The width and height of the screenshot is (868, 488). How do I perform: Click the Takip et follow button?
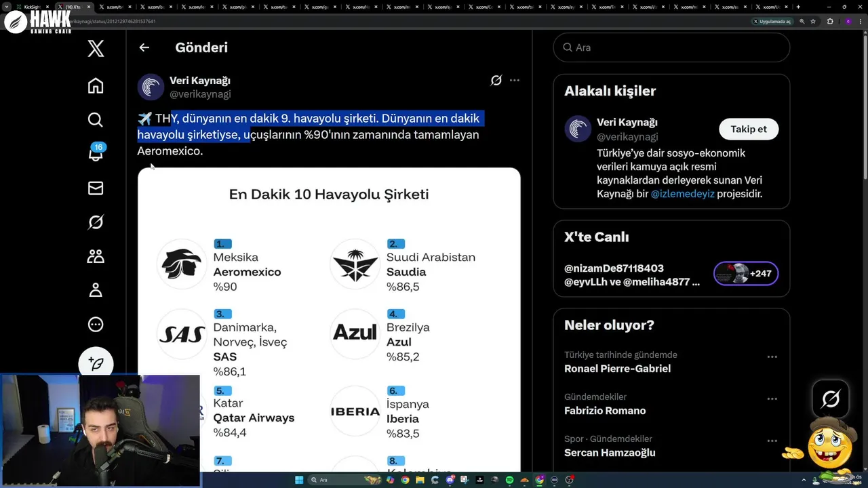point(749,129)
